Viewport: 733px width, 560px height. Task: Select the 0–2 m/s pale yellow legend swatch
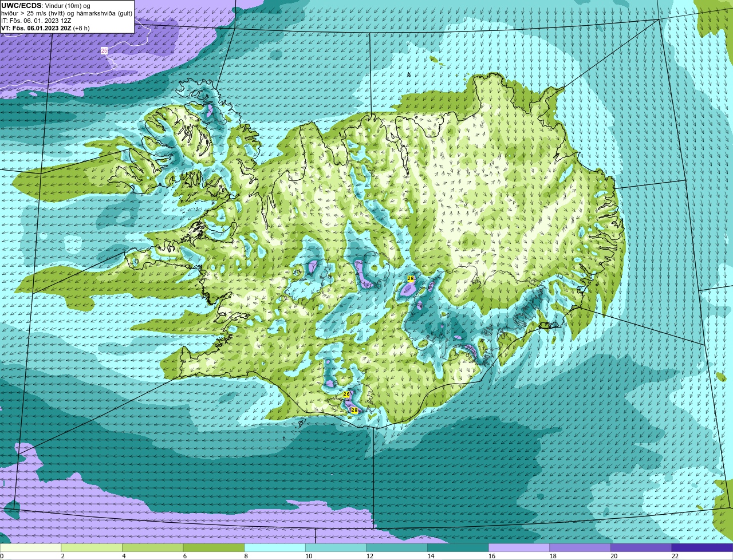click(30, 548)
